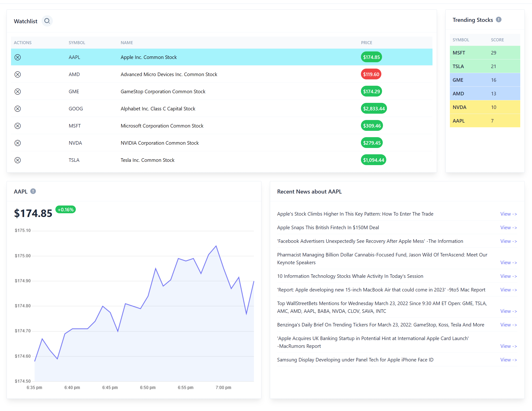Select the GME row in Trending Stocks
532x411 pixels.
click(x=485, y=80)
